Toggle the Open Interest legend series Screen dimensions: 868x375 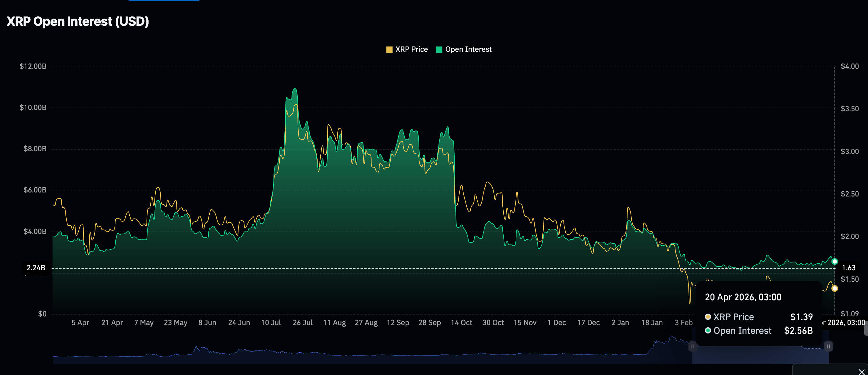(x=468, y=50)
